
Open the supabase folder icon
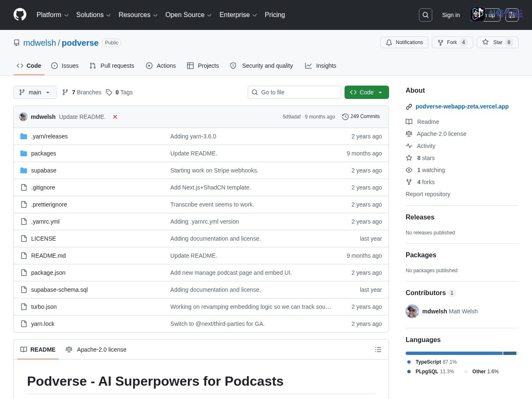(x=24, y=170)
